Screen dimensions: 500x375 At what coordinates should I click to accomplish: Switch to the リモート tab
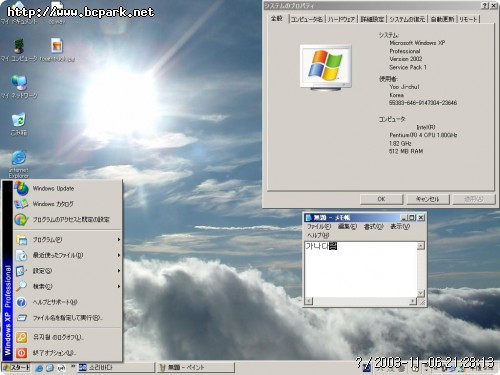tap(468, 19)
